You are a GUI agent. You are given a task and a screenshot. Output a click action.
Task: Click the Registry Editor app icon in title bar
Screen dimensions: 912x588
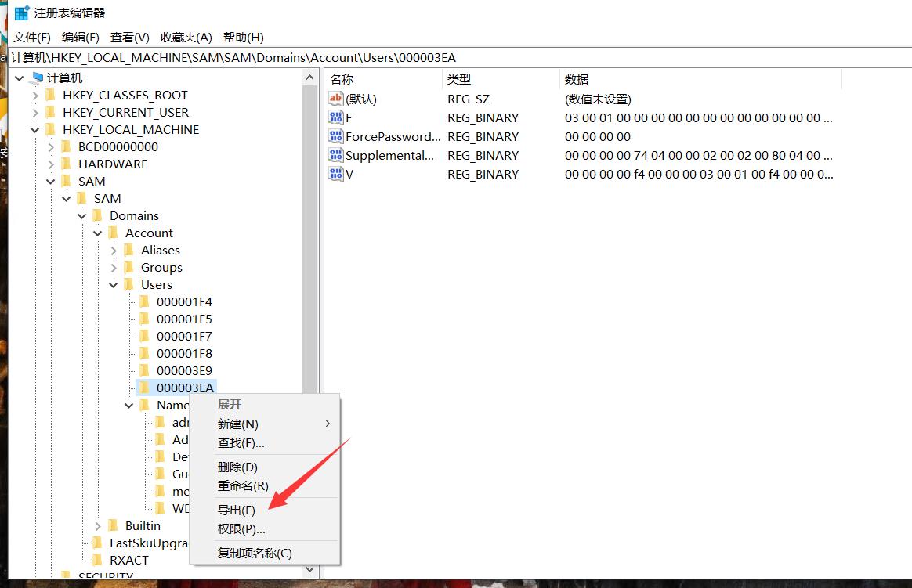[x=22, y=13]
